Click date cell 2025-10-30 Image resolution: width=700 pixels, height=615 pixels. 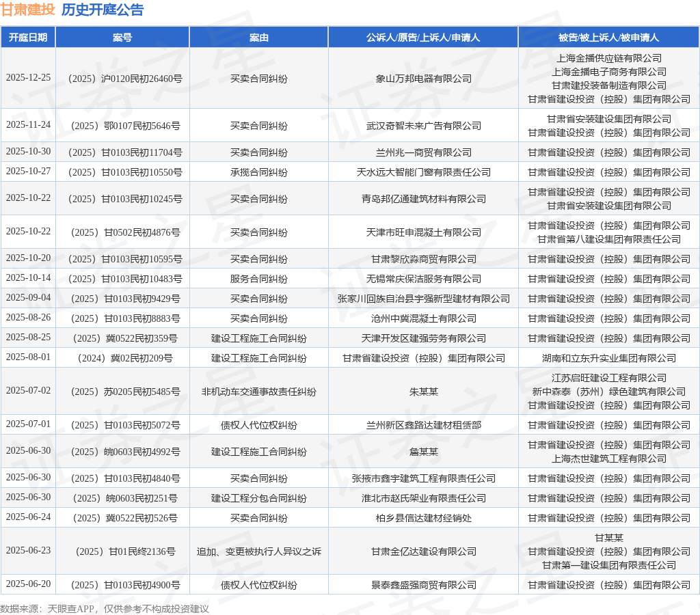28,151
